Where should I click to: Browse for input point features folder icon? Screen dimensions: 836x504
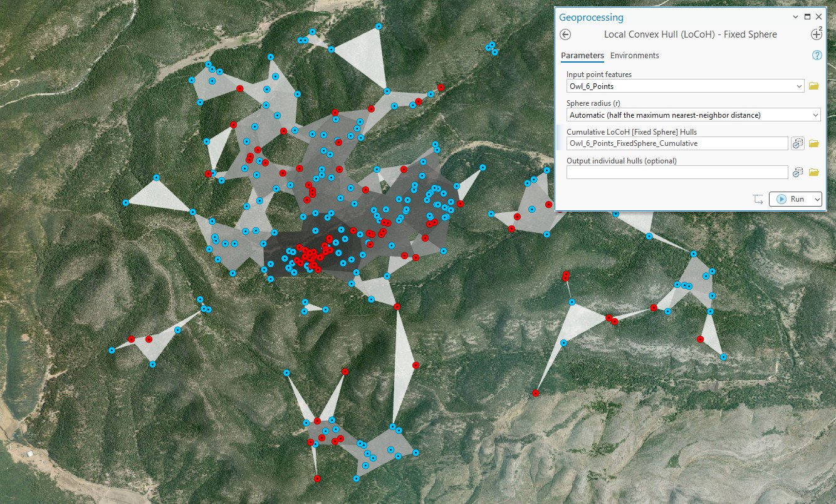click(x=813, y=86)
